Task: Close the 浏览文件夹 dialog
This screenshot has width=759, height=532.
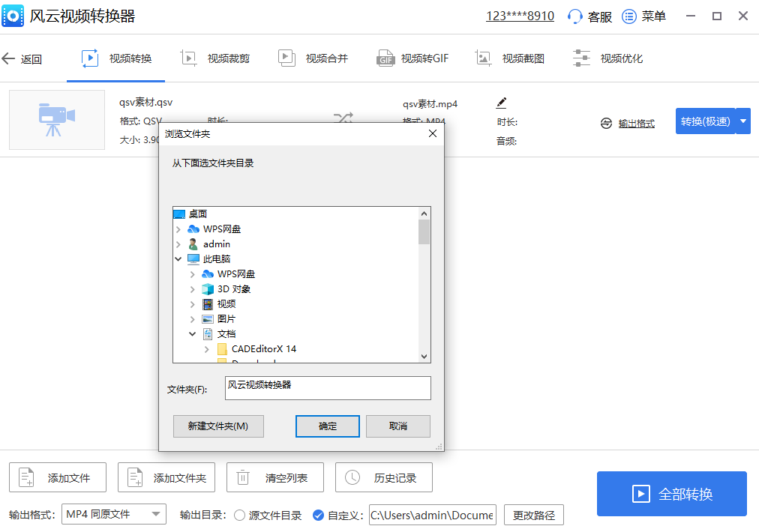Action: pyautogui.click(x=433, y=133)
